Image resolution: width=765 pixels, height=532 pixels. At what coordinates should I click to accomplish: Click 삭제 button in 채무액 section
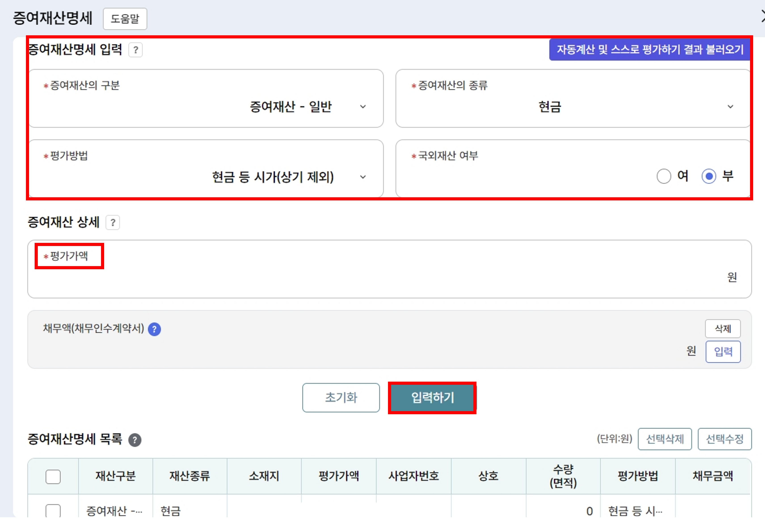pyautogui.click(x=722, y=328)
